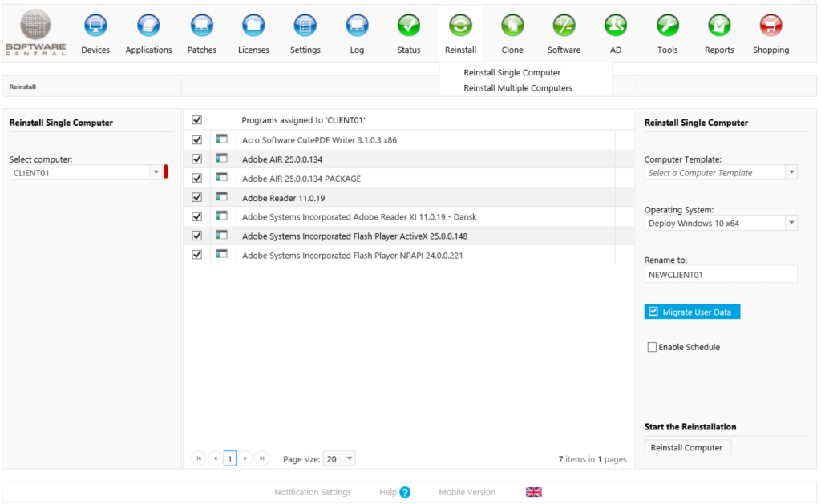Click the red marker beside Select computer
This screenshot has width=821, height=504.
(x=166, y=171)
